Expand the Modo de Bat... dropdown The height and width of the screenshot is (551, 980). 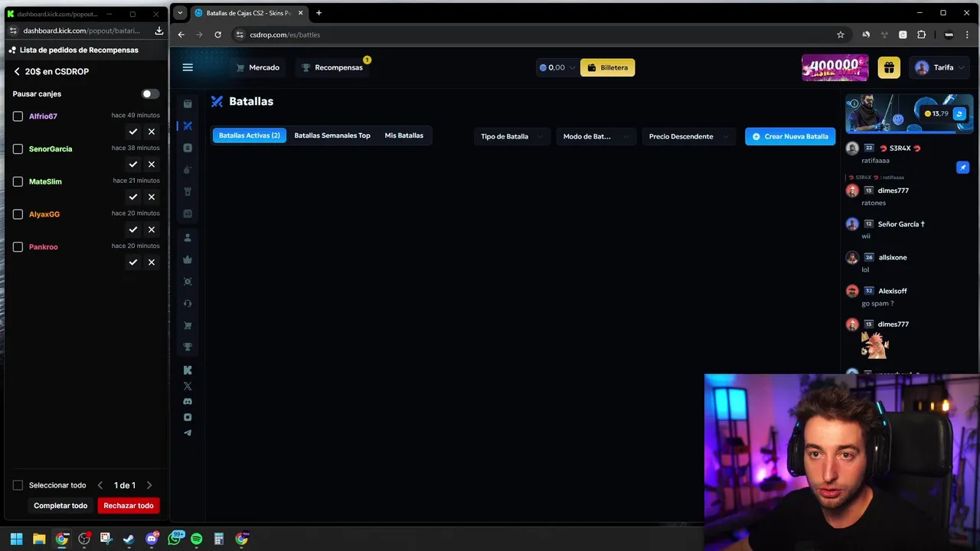(596, 136)
